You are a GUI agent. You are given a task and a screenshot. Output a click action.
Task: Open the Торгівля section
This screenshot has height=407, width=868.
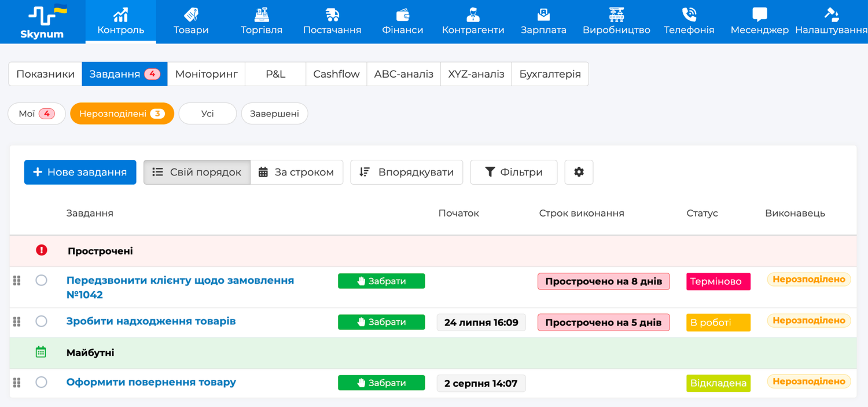click(262, 21)
